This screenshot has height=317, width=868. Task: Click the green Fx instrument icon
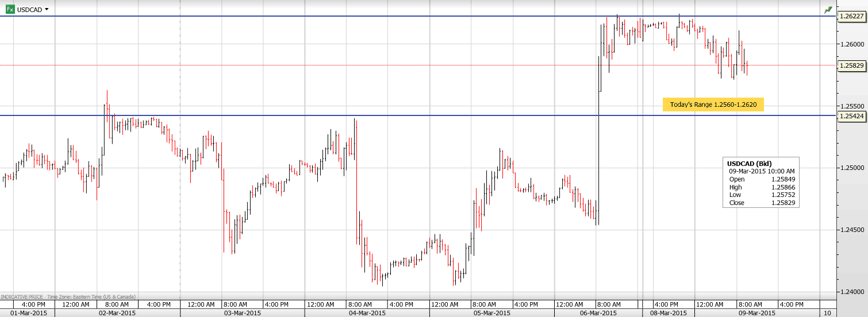click(10, 10)
